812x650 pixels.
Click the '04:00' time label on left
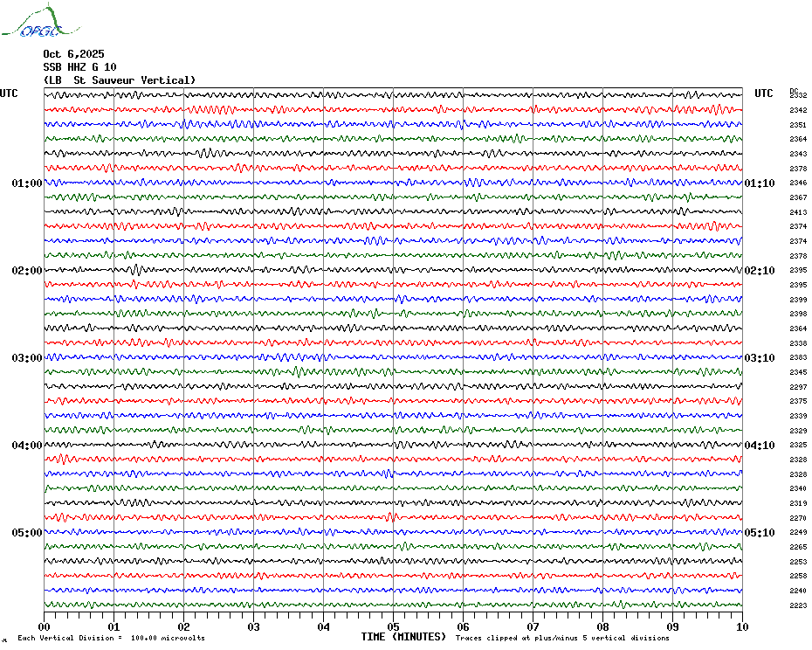click(27, 446)
